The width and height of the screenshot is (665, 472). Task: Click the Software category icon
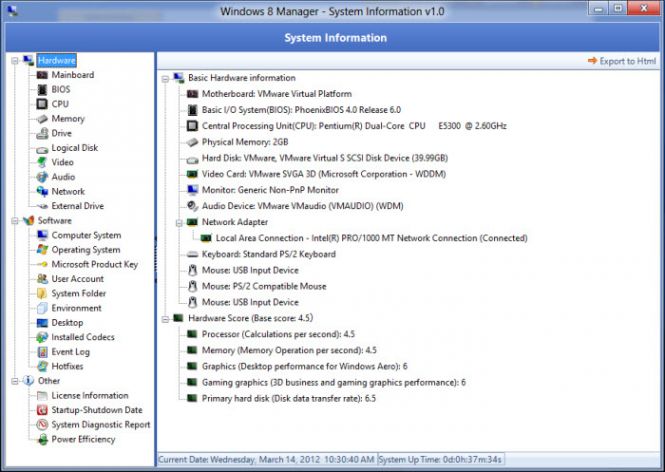28,221
